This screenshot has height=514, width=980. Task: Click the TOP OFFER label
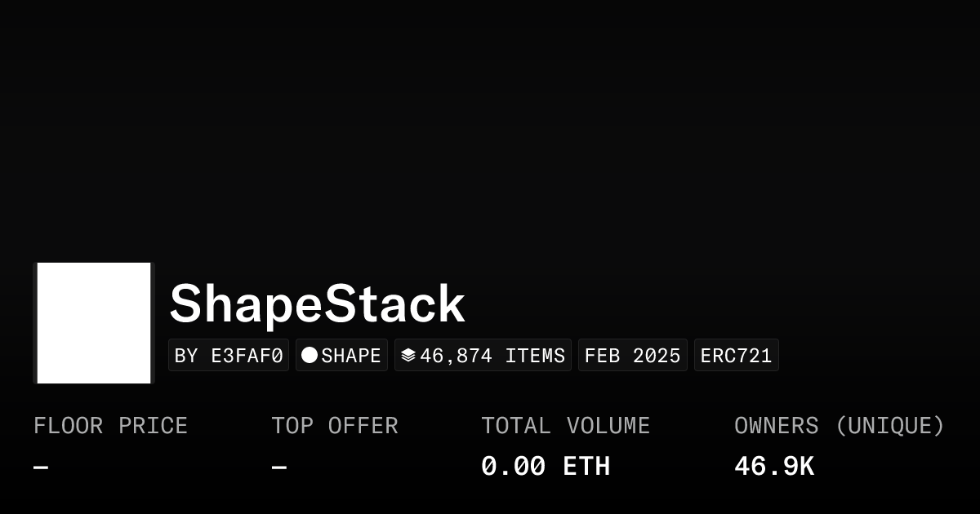(x=335, y=426)
